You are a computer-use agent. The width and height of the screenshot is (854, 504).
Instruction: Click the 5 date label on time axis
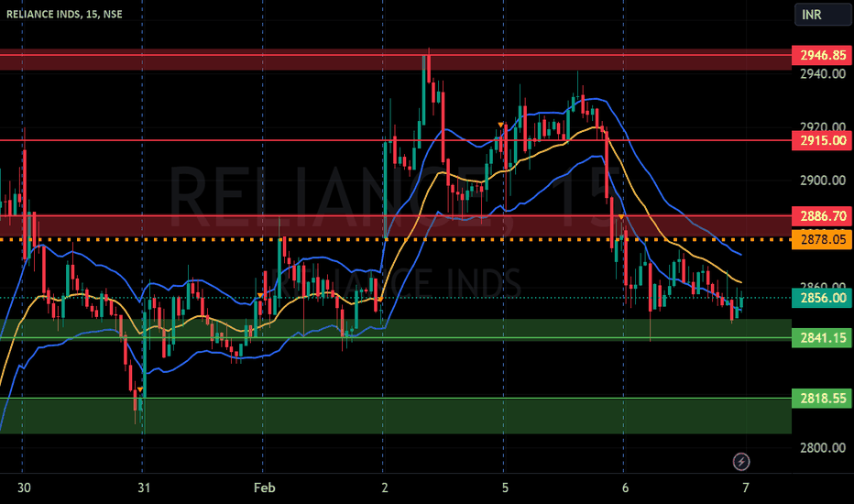[x=505, y=488]
